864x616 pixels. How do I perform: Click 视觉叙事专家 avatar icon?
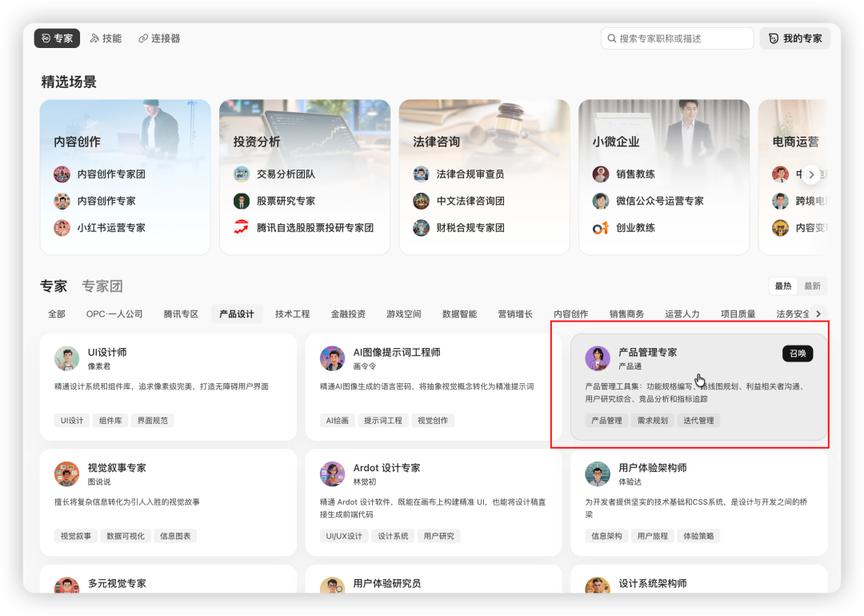pos(66,474)
